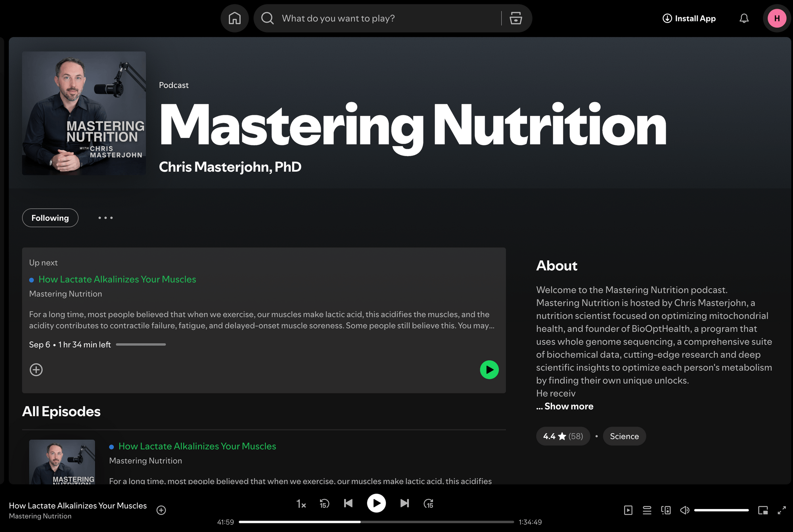Click the 1:34:49 total duration label
The width and height of the screenshot is (793, 532).
pos(530,522)
